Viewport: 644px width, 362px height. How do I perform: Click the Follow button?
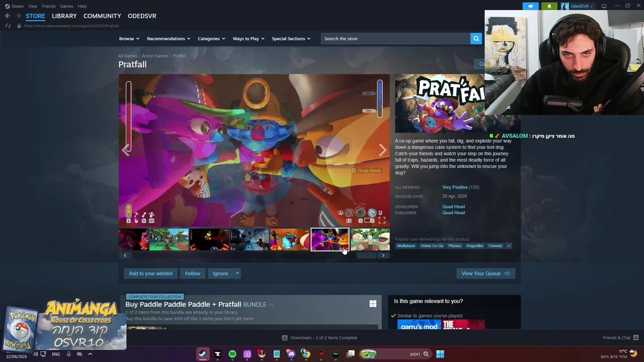192,274
